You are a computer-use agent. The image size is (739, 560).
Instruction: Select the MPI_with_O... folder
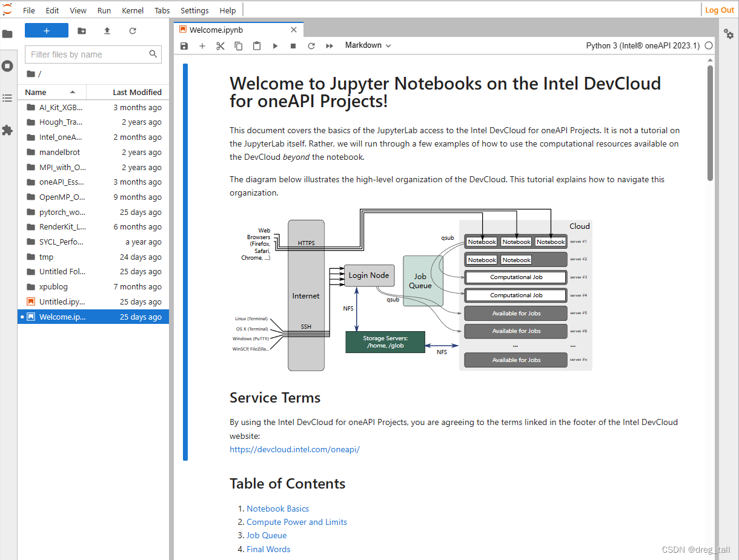[x=93, y=167]
